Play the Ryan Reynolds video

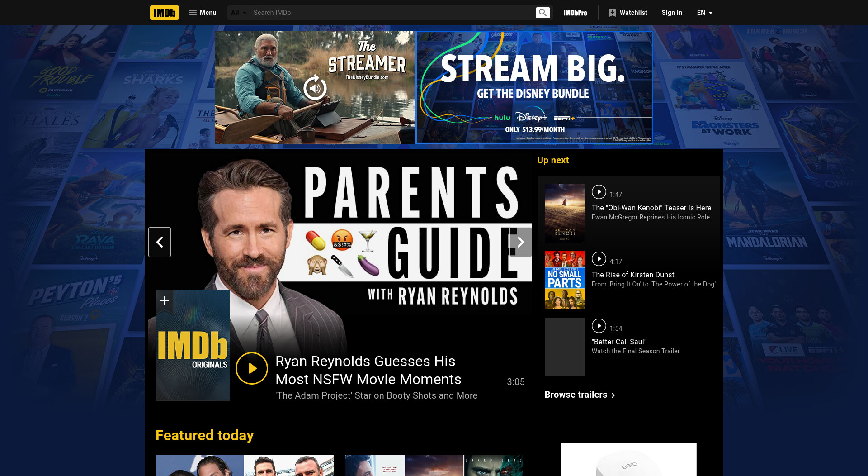point(252,368)
